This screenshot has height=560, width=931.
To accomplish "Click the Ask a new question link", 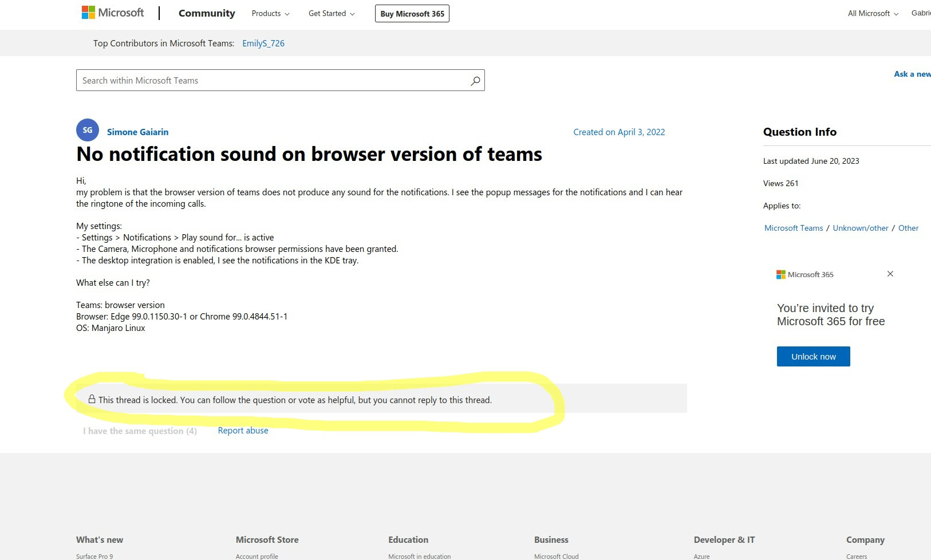I will [913, 74].
